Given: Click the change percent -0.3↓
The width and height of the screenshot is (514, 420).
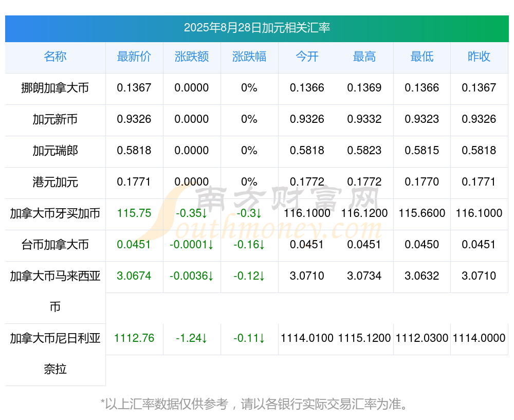Looking at the screenshot, I should coord(249,213).
